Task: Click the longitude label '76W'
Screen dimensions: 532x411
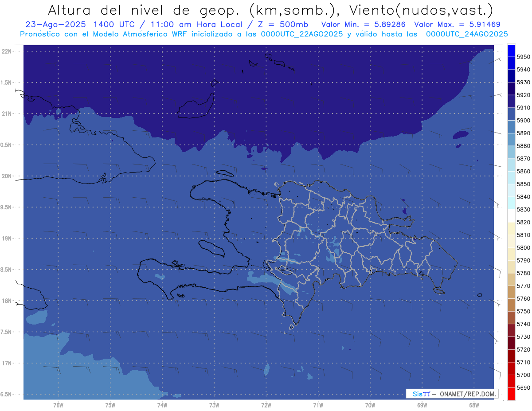Action: 58,405
